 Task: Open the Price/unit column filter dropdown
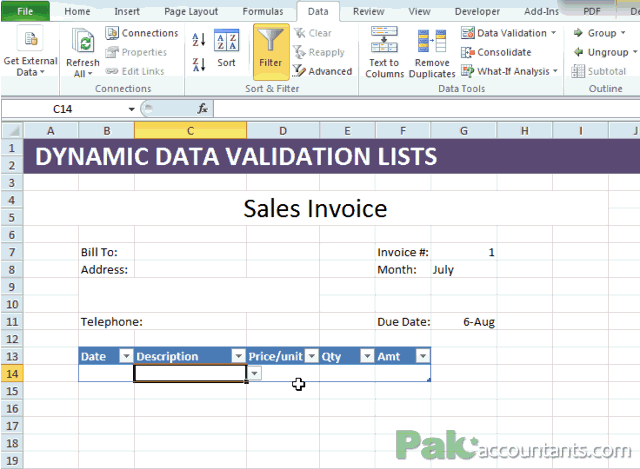(312, 356)
